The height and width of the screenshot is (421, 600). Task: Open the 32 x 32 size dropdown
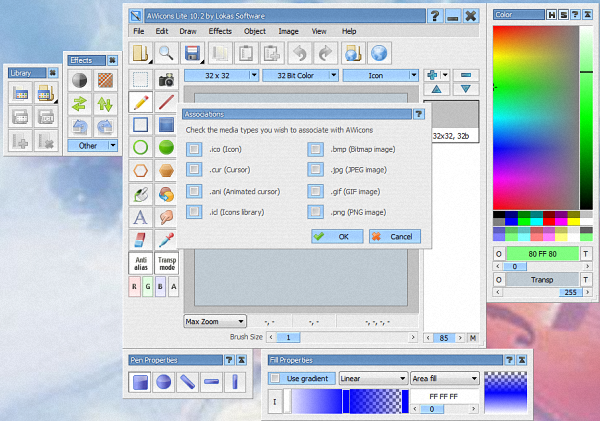click(222, 75)
